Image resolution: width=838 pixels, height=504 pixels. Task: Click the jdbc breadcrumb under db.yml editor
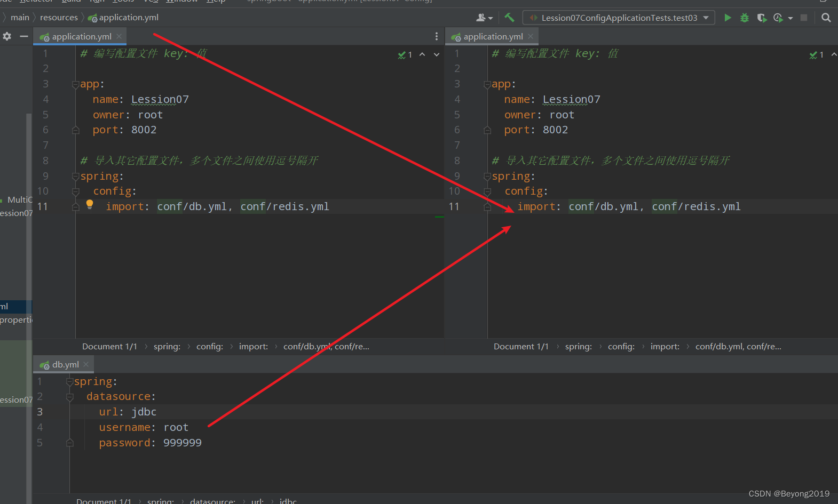(288, 500)
